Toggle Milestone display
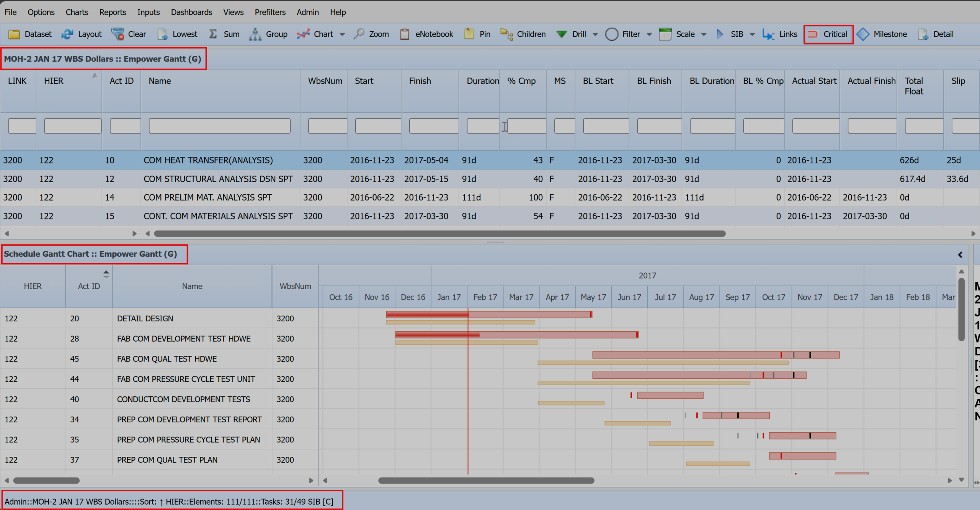The image size is (980, 510). point(882,34)
